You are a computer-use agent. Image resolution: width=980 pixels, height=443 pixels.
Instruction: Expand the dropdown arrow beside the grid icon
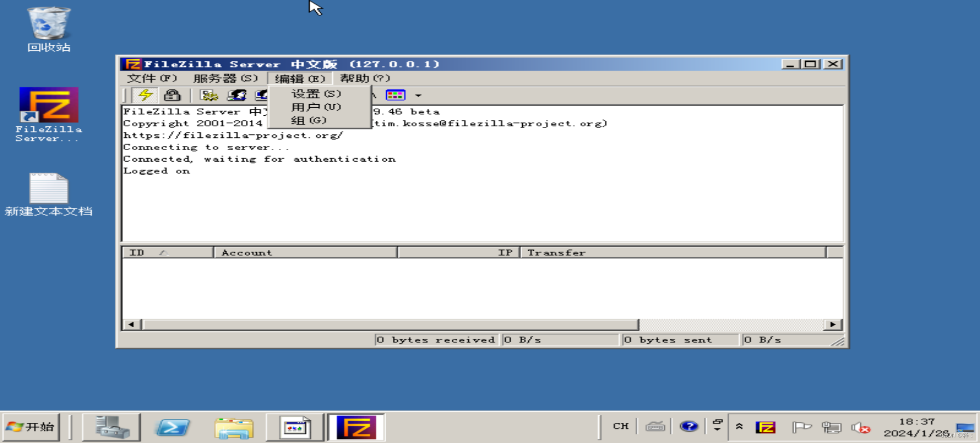418,95
